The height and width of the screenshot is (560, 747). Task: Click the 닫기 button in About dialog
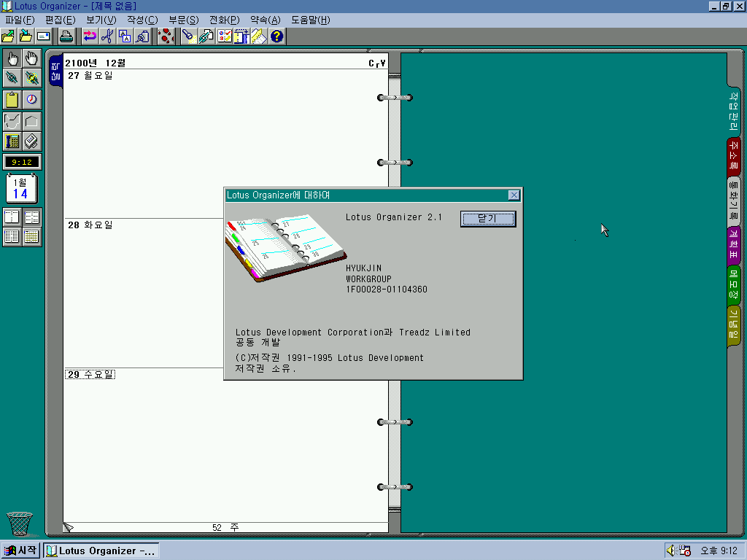point(488,219)
